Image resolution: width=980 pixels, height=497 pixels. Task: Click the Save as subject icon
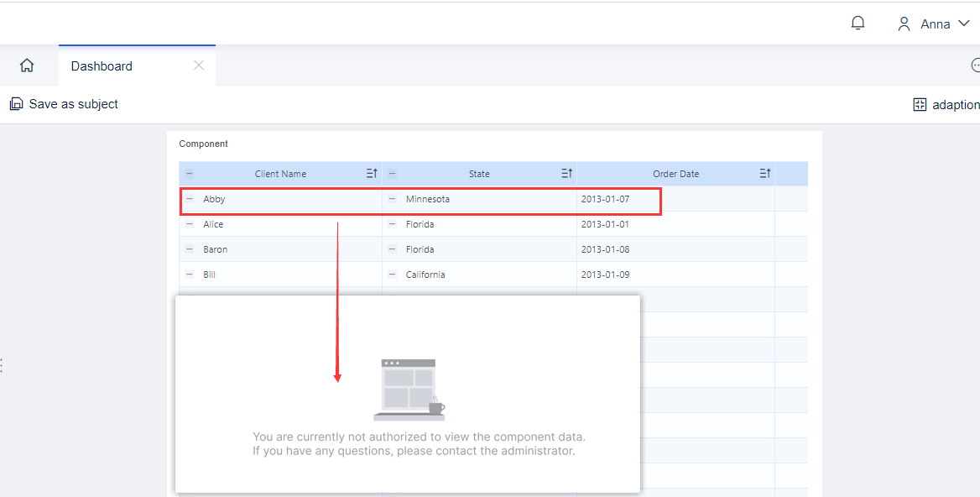click(16, 103)
